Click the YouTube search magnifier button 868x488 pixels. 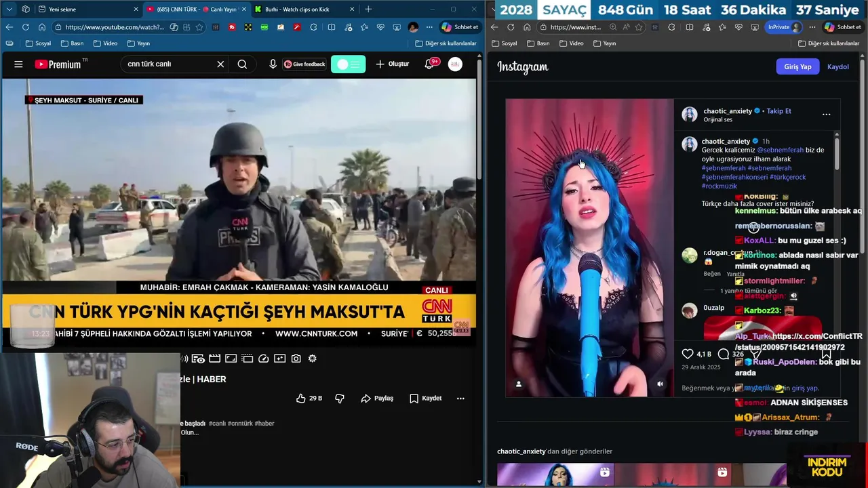point(242,64)
